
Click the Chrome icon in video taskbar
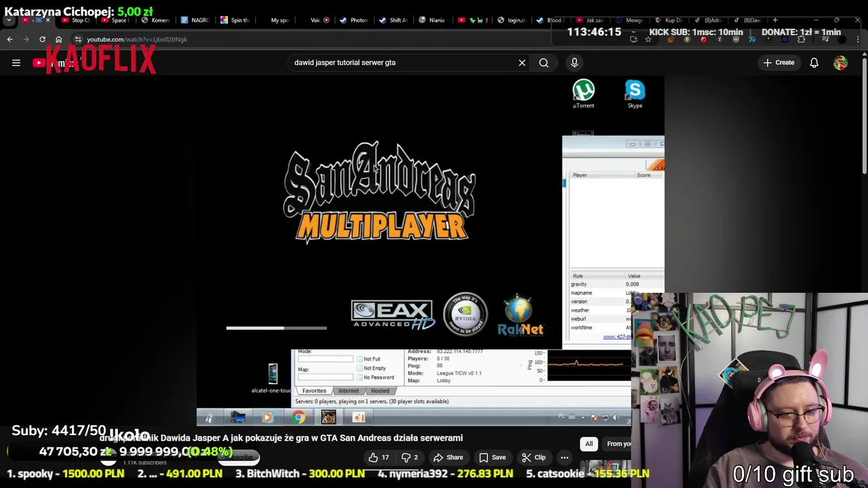click(x=298, y=418)
